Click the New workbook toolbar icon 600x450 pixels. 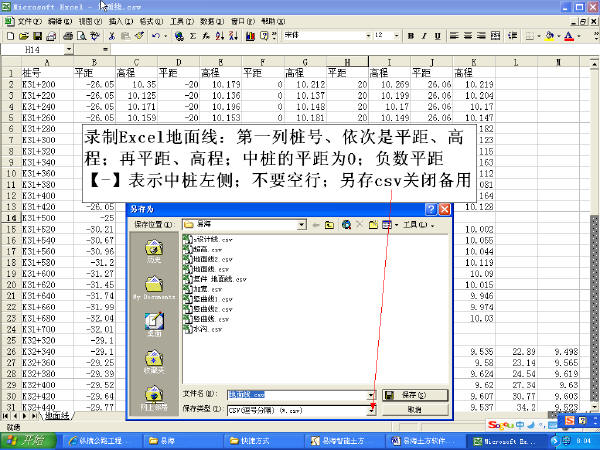(11, 36)
